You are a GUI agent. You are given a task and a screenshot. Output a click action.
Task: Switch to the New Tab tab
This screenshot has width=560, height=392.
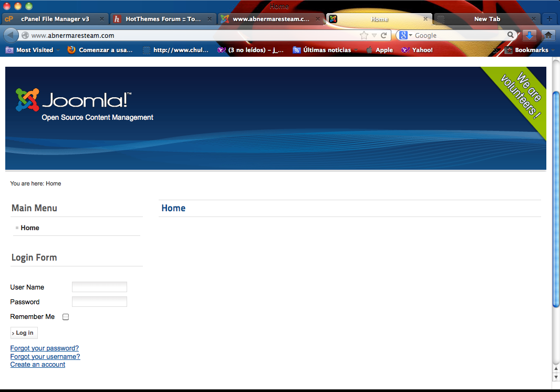point(487,19)
